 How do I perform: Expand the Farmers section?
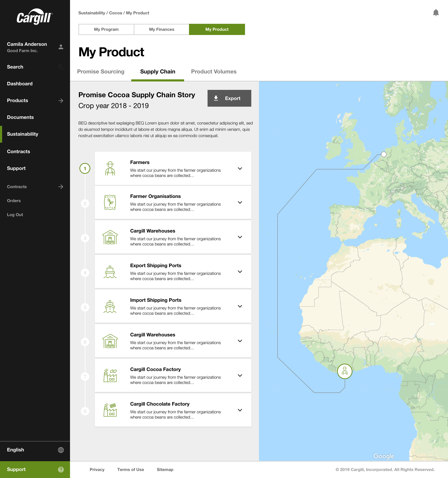coord(240,168)
